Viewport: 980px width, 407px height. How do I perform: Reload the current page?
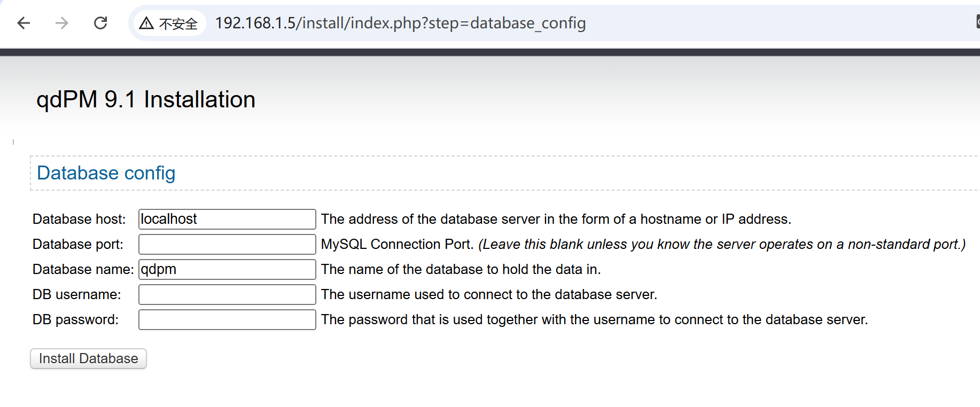pyautogui.click(x=100, y=23)
